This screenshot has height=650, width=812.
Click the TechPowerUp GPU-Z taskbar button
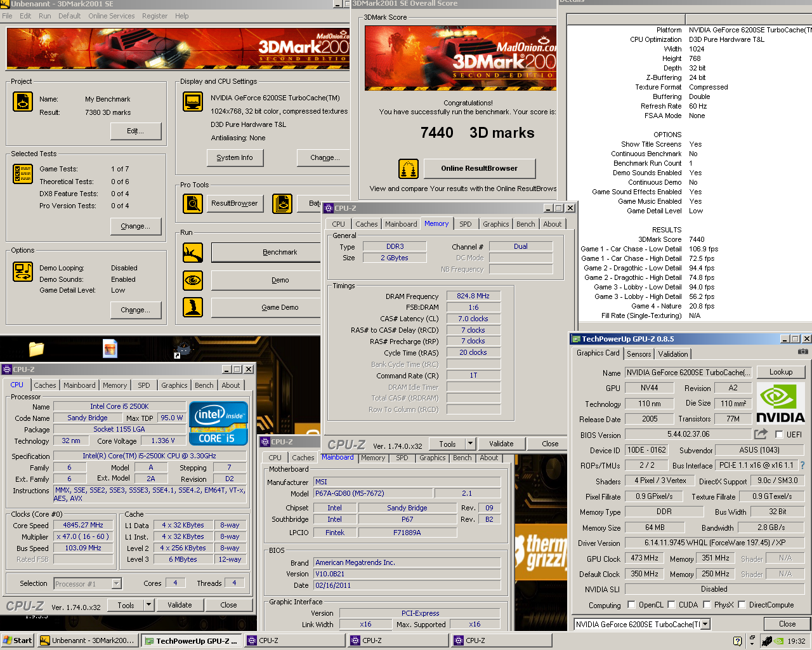(192, 641)
